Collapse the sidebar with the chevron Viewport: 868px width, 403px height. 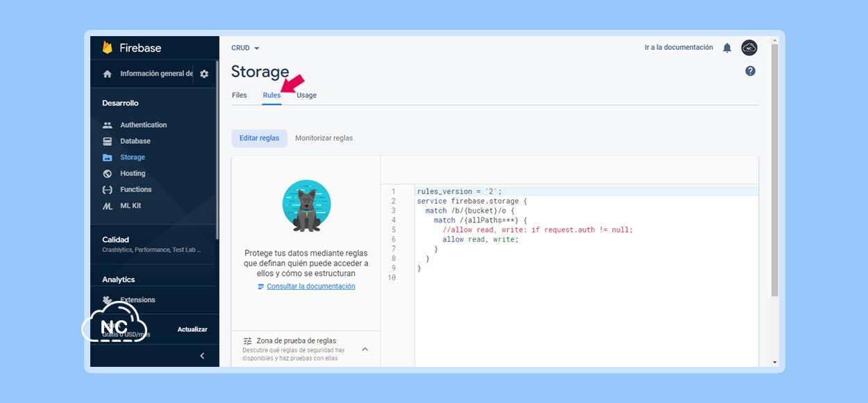tap(202, 356)
